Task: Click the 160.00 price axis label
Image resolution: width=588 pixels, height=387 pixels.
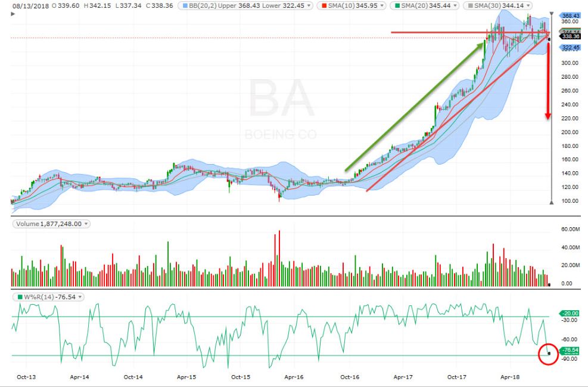Action: tap(570, 160)
